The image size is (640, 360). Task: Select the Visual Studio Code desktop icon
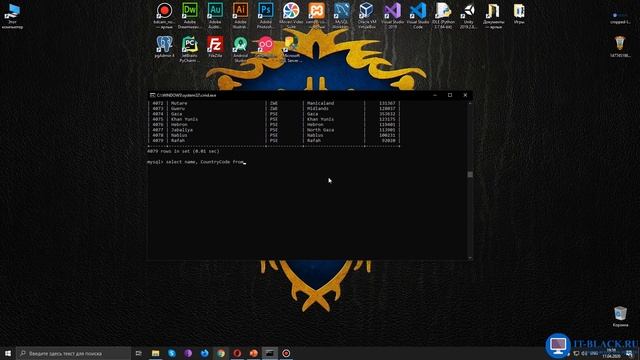[x=418, y=15]
